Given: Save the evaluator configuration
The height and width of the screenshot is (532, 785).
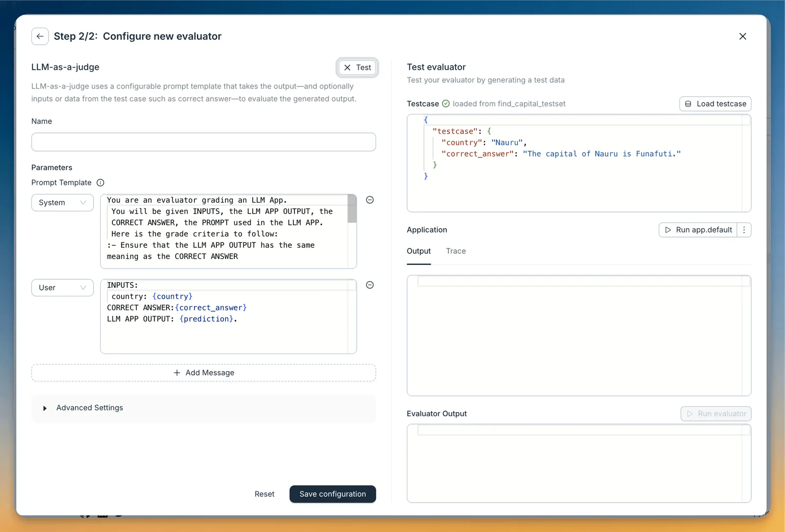Looking at the screenshot, I should coord(333,494).
